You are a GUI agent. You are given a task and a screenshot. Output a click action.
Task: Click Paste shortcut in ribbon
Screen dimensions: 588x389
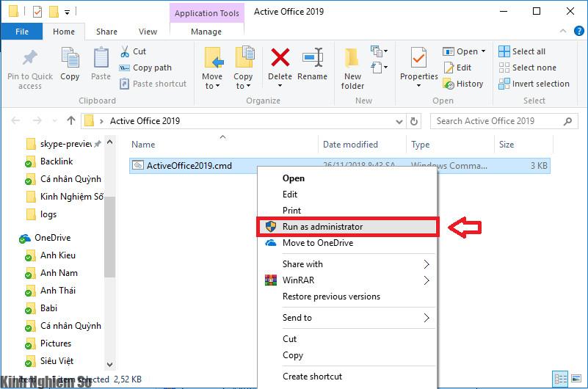tap(153, 84)
